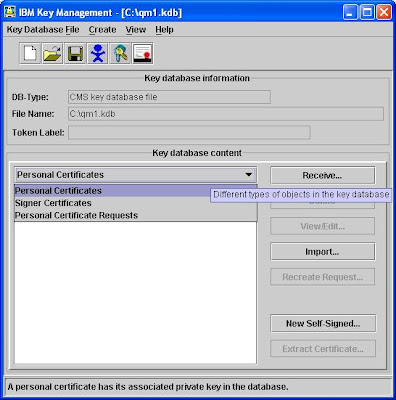
Task: Close the IBM Key Management window
Action: 384,13
